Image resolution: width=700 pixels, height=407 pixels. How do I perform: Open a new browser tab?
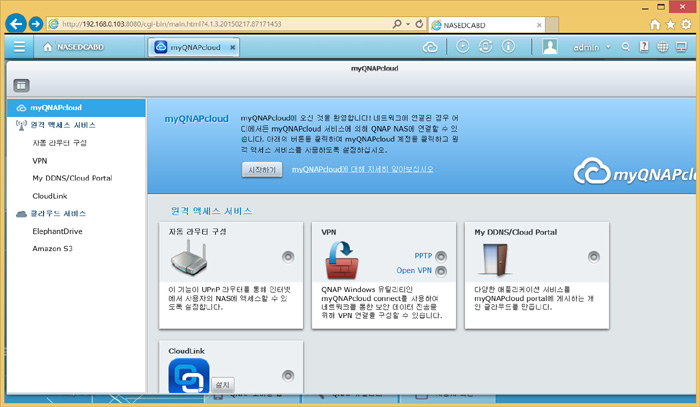(552, 25)
